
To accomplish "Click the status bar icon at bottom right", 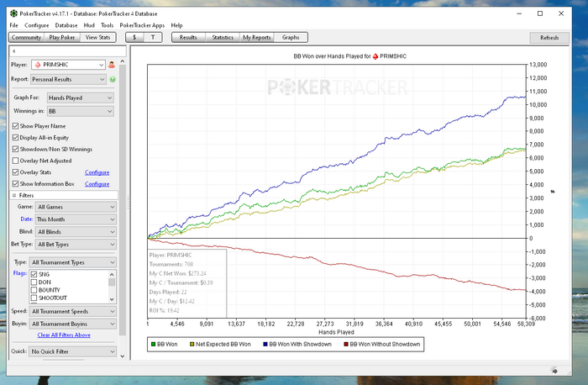I will pyautogui.click(x=554, y=371).
